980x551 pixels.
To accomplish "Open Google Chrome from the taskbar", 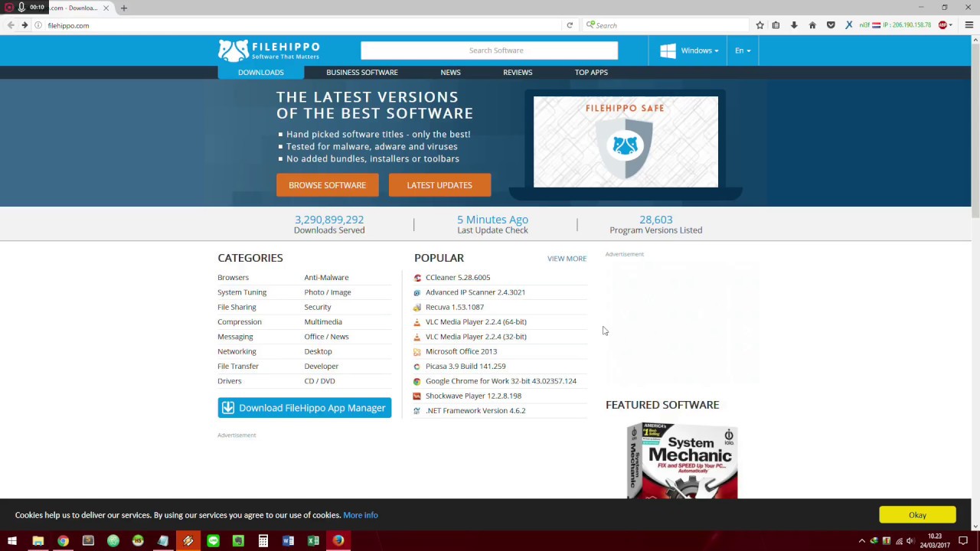I will [63, 541].
